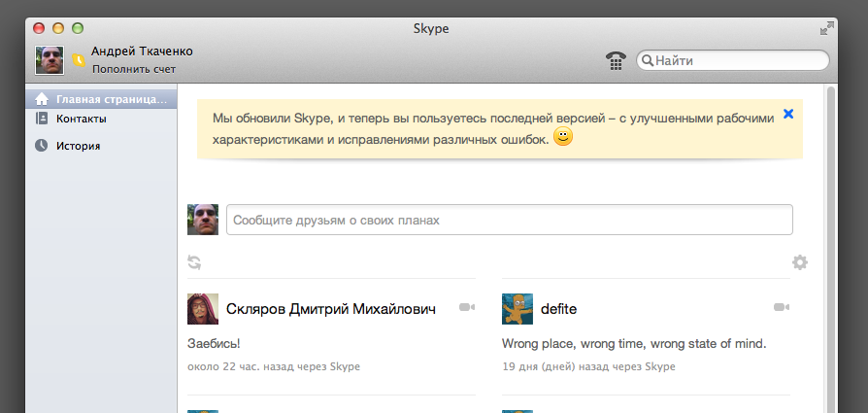The height and width of the screenshot is (413, 868).
Task: Click the Пополнить счет link
Action: tap(134, 70)
